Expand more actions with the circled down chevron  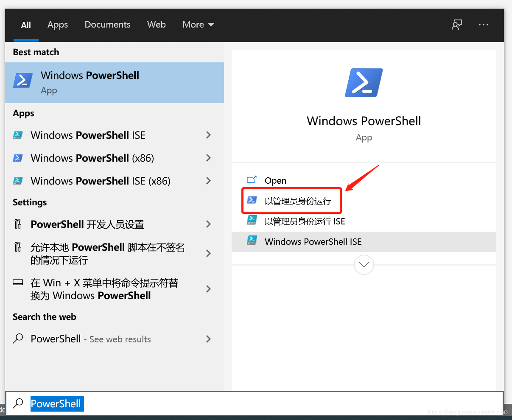point(364,265)
